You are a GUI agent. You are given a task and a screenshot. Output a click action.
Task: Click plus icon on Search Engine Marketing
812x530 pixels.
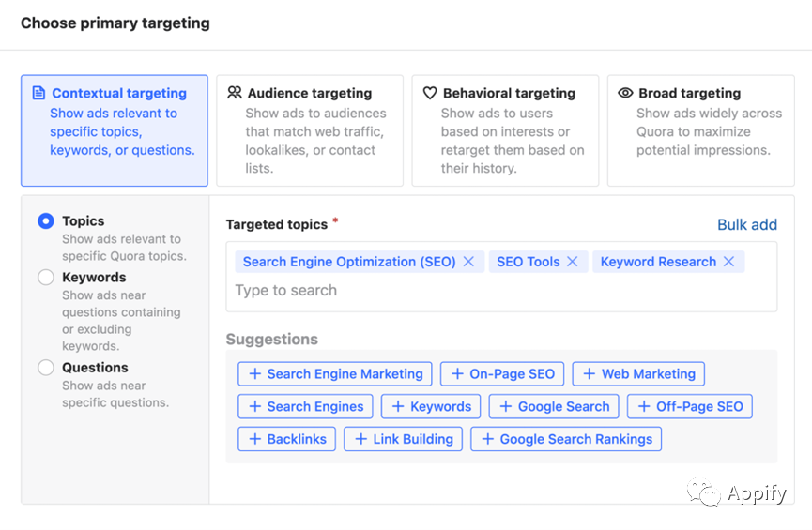tap(254, 373)
